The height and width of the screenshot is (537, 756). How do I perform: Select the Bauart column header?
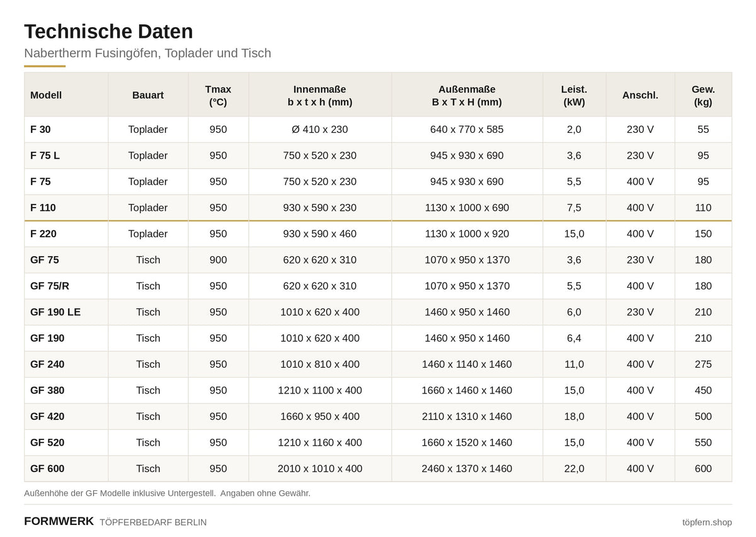pos(148,95)
